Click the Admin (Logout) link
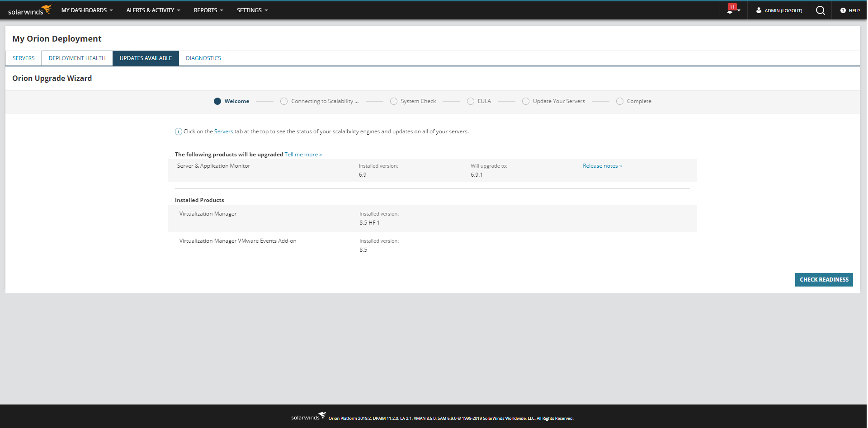The height and width of the screenshot is (428, 868). 783,10
